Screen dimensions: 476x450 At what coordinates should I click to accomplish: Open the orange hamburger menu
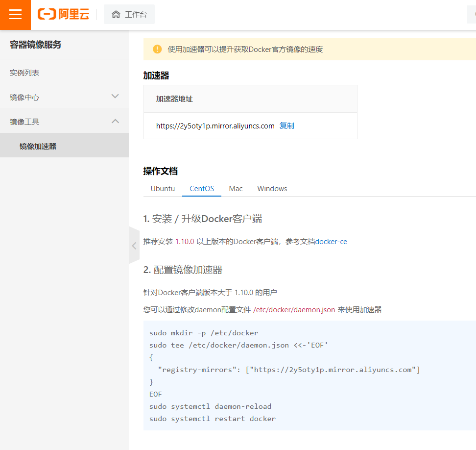click(x=15, y=15)
